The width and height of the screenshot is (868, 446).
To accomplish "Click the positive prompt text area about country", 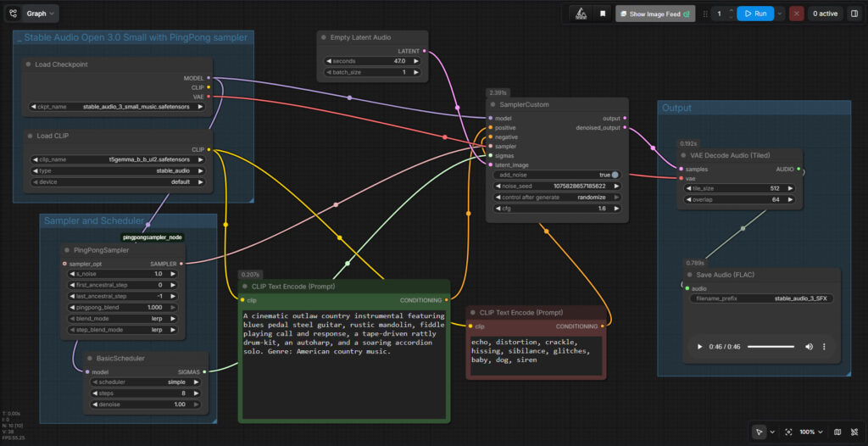I will point(344,363).
